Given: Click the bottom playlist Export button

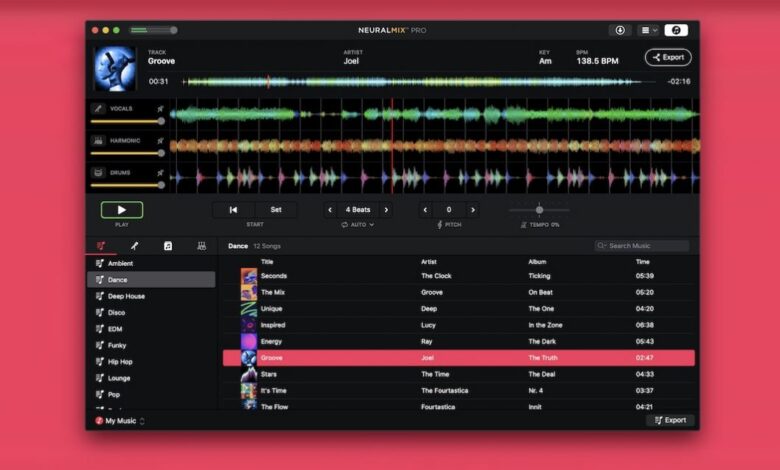Looking at the screenshot, I should click(670, 420).
